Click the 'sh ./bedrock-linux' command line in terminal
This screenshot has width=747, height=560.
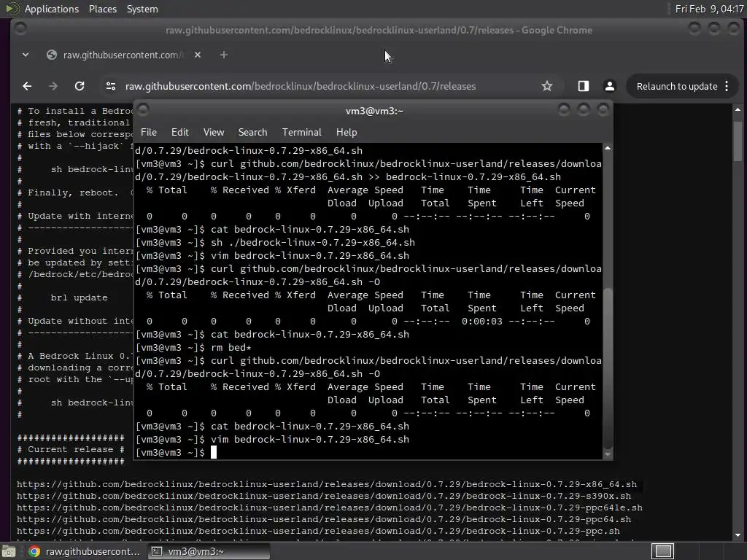point(275,242)
